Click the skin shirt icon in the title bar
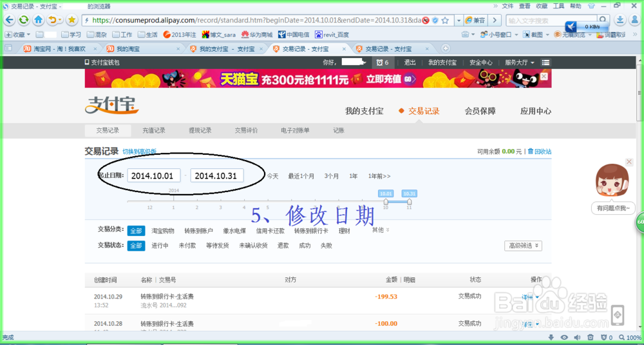 click(x=591, y=6)
